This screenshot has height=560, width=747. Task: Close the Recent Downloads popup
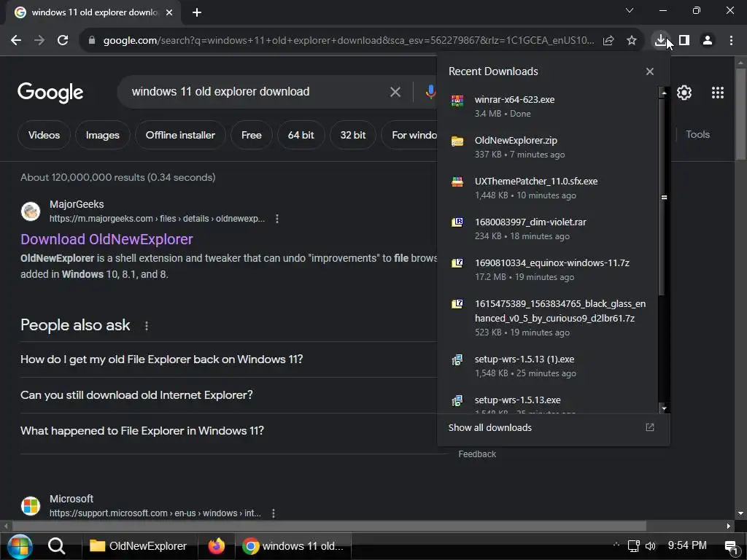point(650,71)
